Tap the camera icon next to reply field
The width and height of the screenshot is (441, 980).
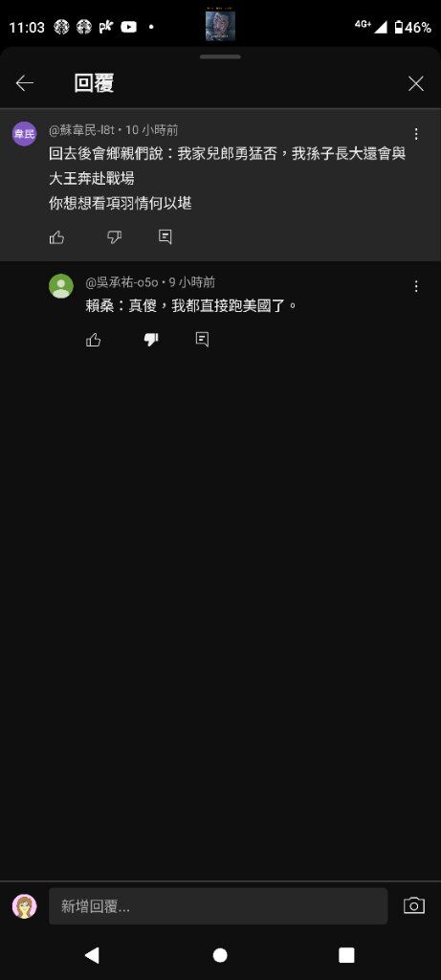point(414,905)
